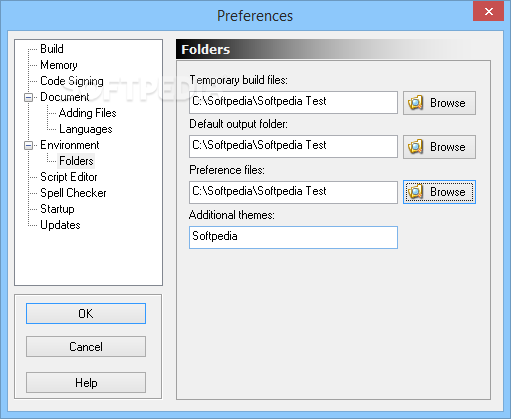The height and width of the screenshot is (419, 511).
Task: Click the Temporary build files path field
Action: click(x=293, y=102)
